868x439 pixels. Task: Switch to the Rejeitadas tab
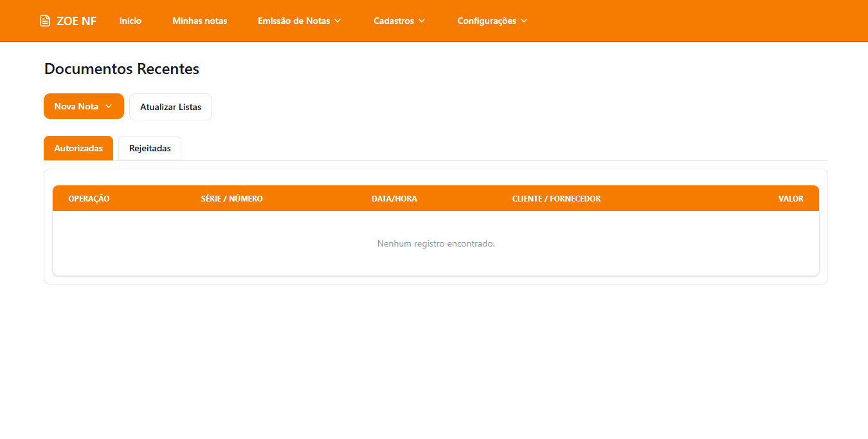click(x=150, y=148)
